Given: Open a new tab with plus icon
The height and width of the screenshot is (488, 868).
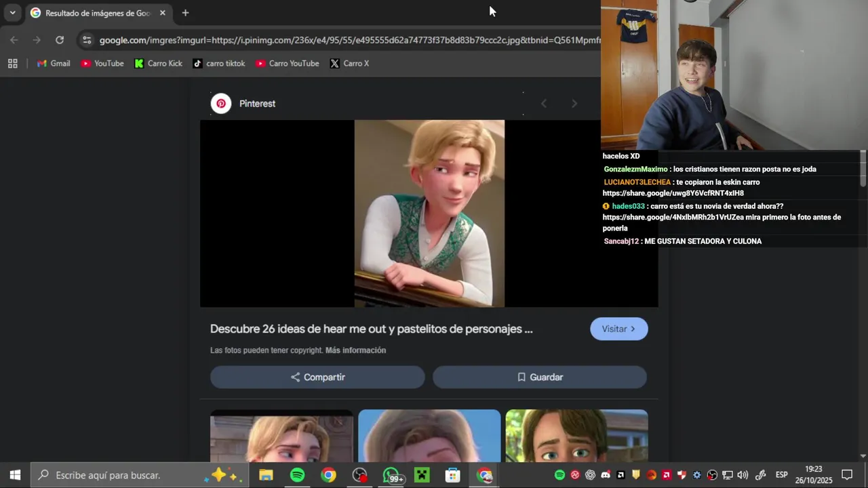Looking at the screenshot, I should click(185, 13).
